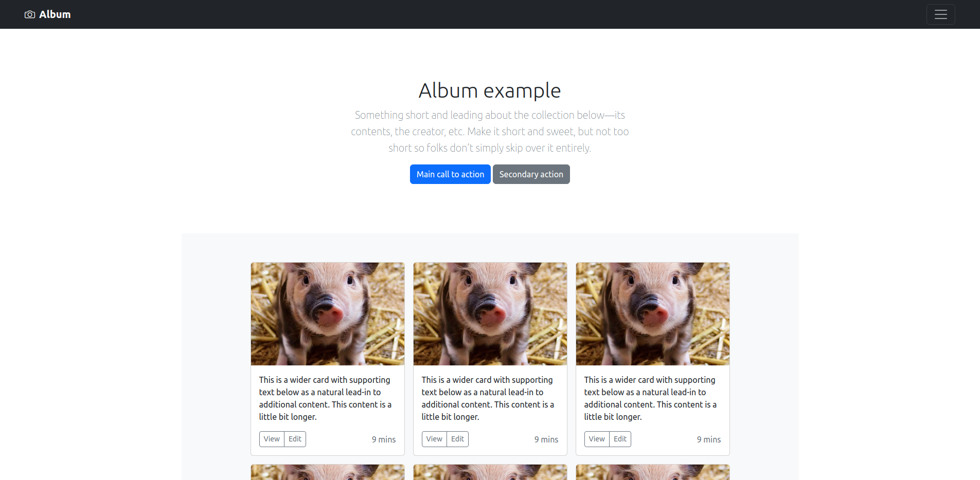Click Edit on the first card
980x480 pixels.
tap(295, 439)
